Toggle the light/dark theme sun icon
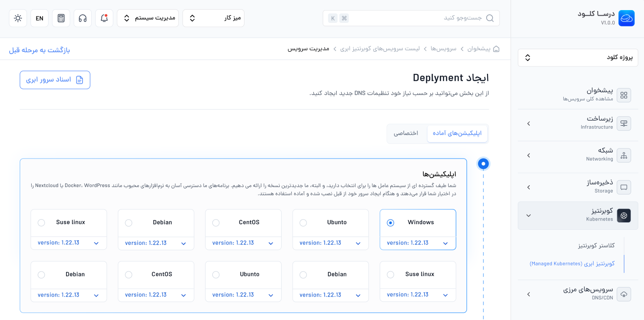The width and height of the screenshot is (644, 320). (18, 18)
